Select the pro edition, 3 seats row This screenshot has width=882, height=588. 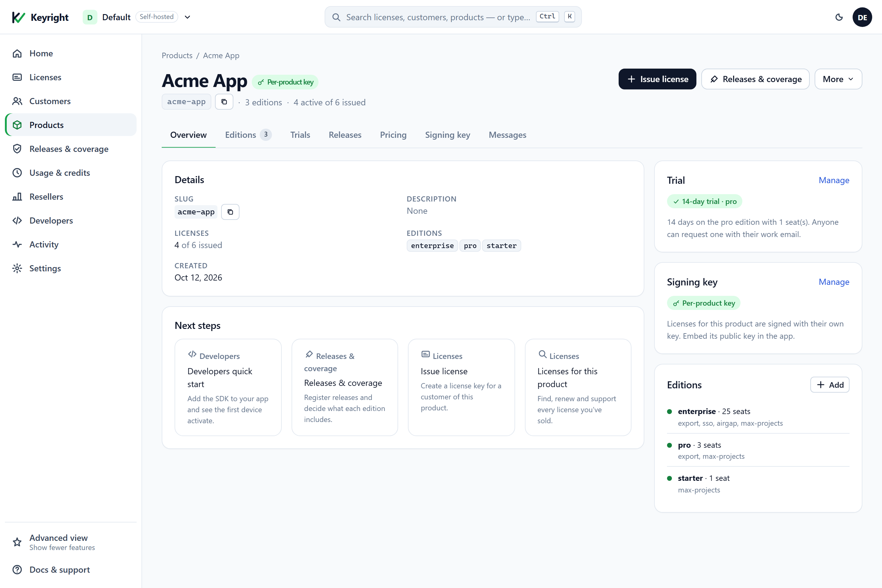pos(758,450)
